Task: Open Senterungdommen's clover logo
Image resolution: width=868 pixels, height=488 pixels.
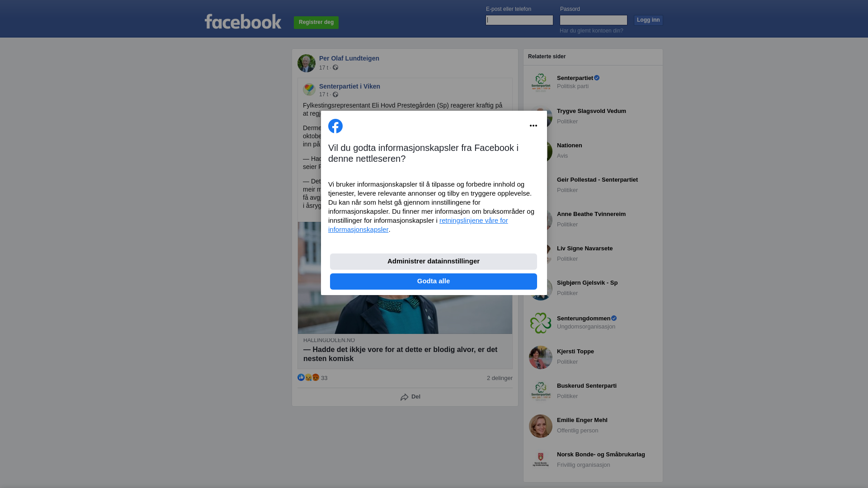Action: point(541,323)
